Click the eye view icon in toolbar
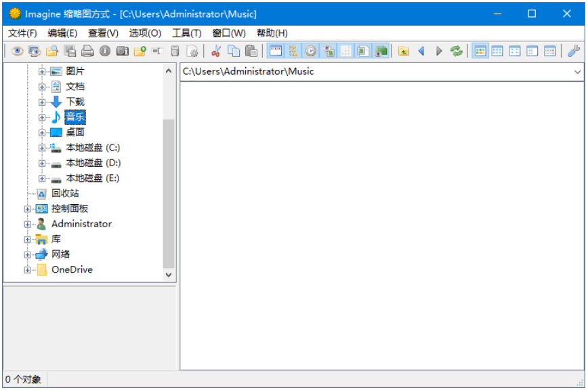The image size is (588, 390). [x=18, y=51]
